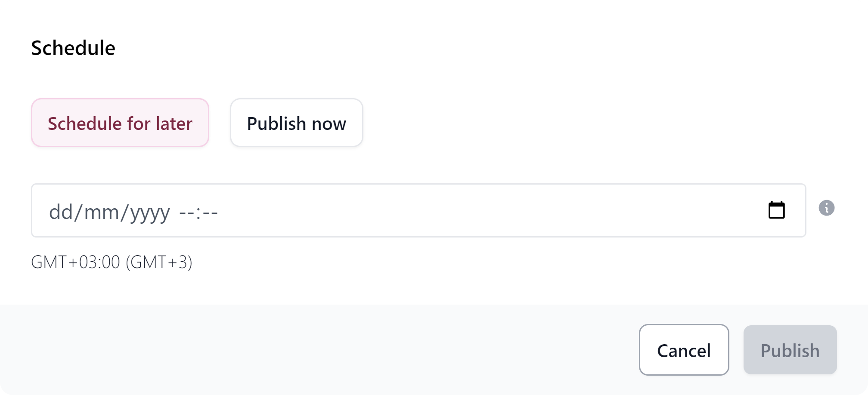The image size is (868, 395).
Task: Focus the empty date and time field
Action: click(344, 210)
